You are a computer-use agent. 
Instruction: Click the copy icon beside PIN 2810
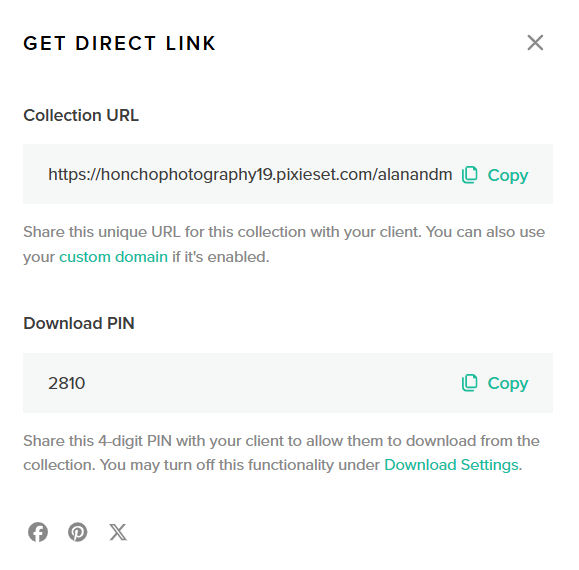(x=469, y=383)
